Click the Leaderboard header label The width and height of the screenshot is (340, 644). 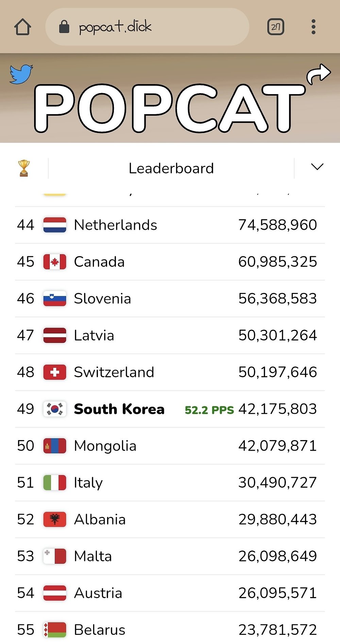point(171,168)
